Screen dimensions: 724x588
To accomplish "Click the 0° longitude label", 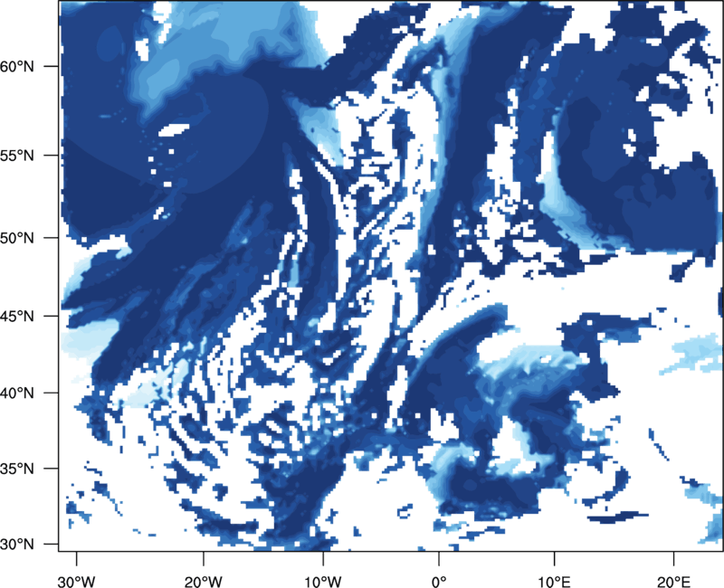I will point(439,582).
